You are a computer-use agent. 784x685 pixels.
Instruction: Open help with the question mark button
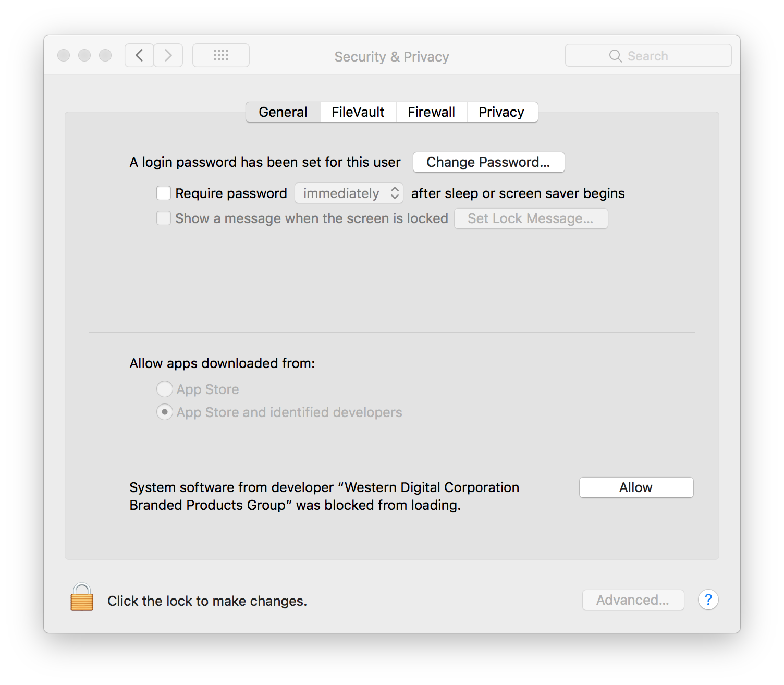coord(708,600)
